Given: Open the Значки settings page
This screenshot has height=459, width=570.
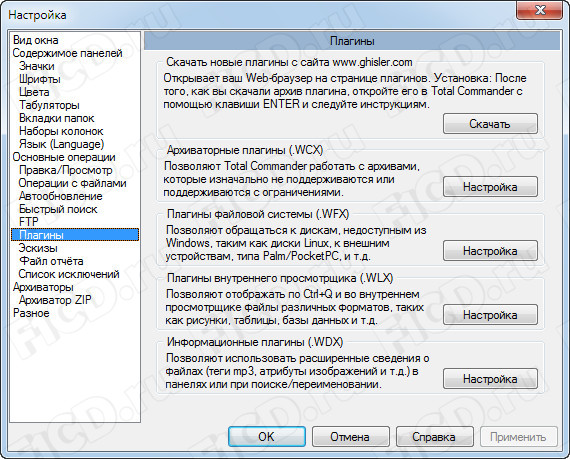Looking at the screenshot, I should point(37,66).
